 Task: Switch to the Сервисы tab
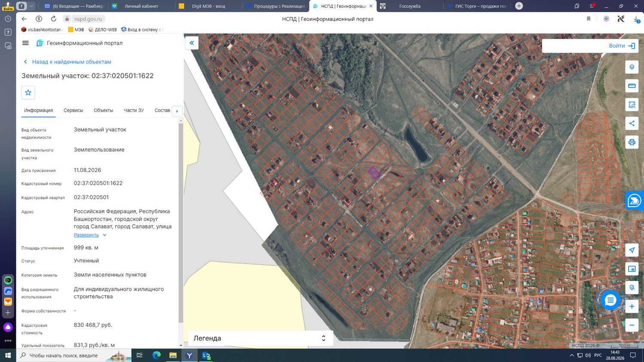73,110
